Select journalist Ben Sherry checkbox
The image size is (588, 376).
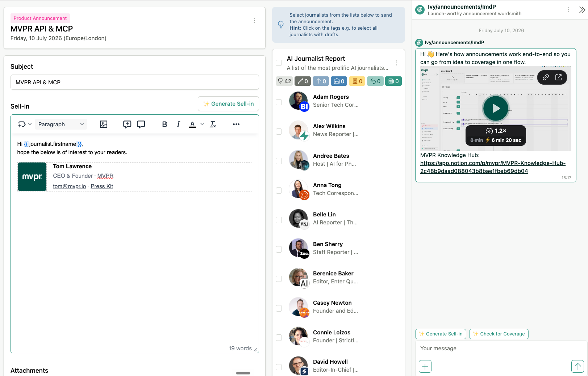pyautogui.click(x=279, y=249)
